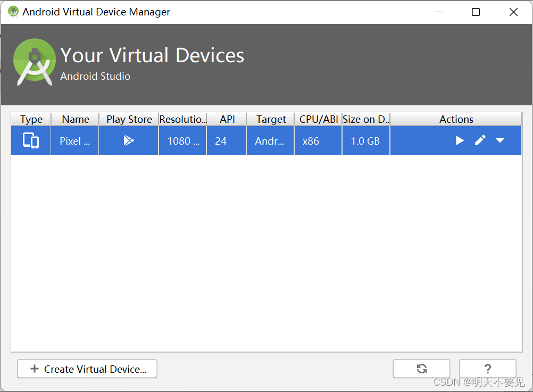Select the '1.0 GB' size cell

click(x=366, y=140)
